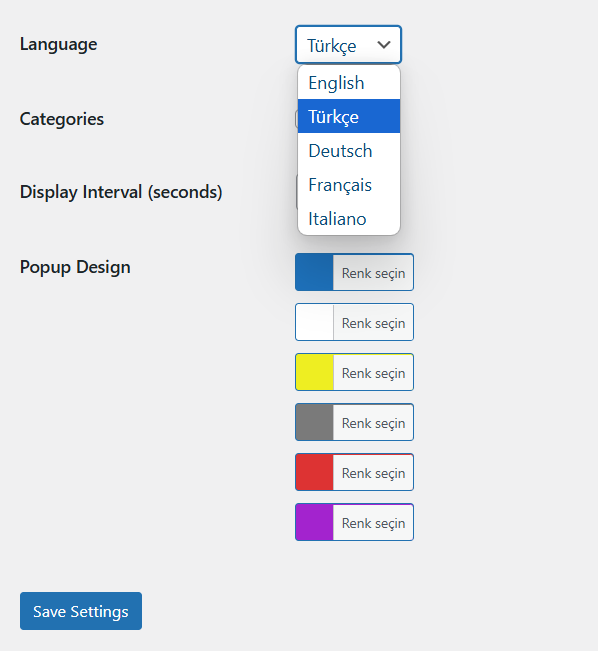Click Renk seçin next to purple swatch
598x651 pixels.
point(373,523)
